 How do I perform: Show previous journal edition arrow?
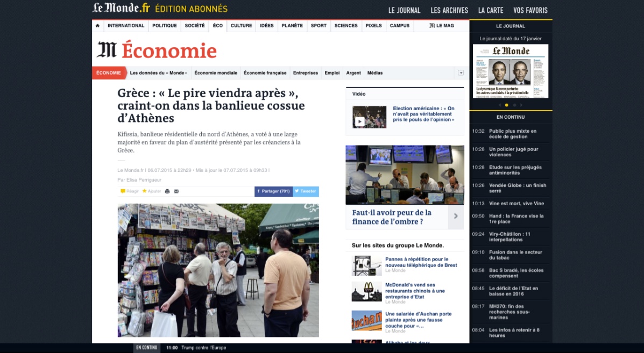point(500,105)
